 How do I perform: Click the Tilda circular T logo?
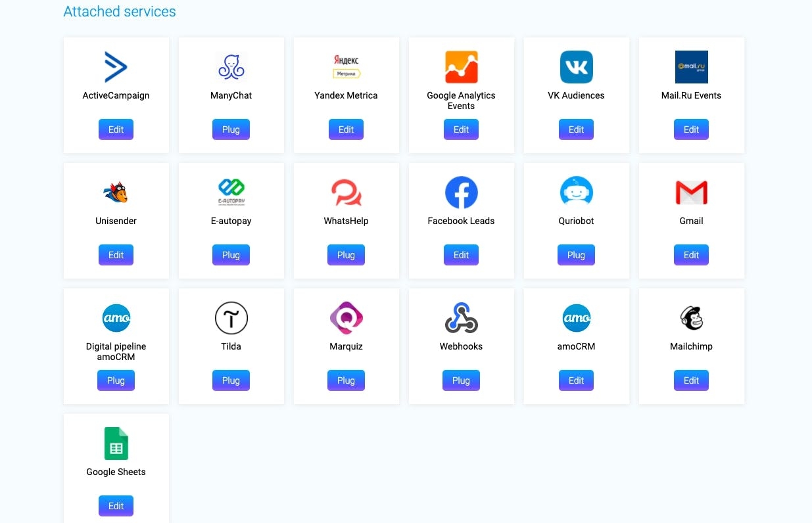(x=231, y=318)
